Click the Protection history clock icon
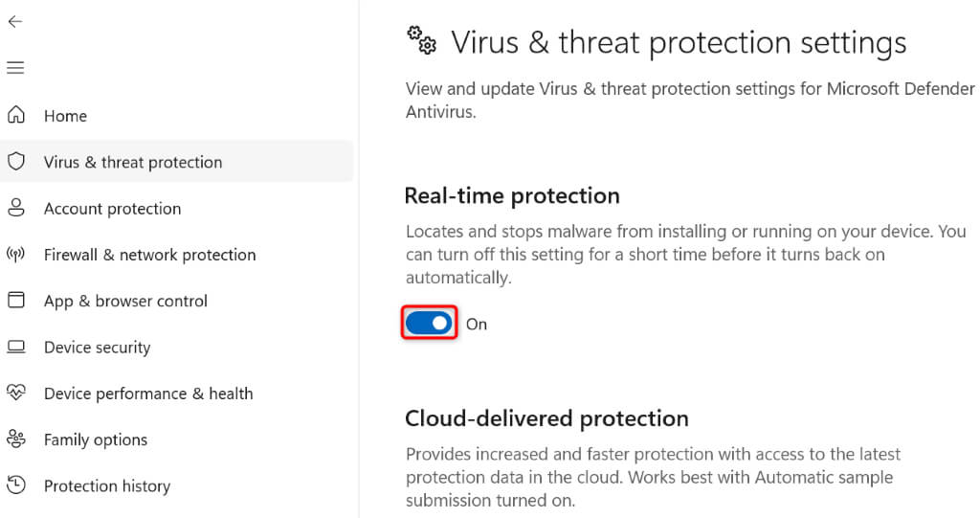 (x=15, y=485)
